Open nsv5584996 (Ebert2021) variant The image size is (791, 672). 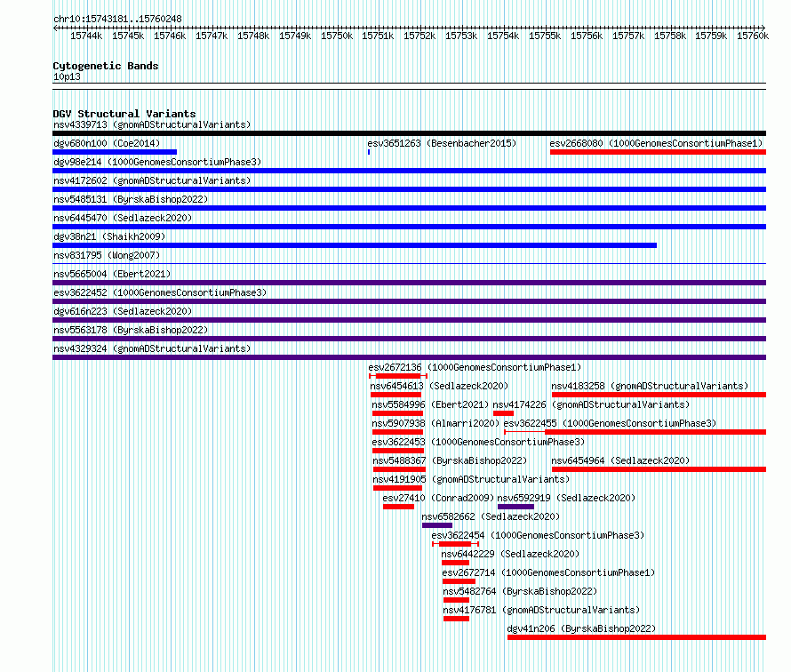tap(430, 404)
